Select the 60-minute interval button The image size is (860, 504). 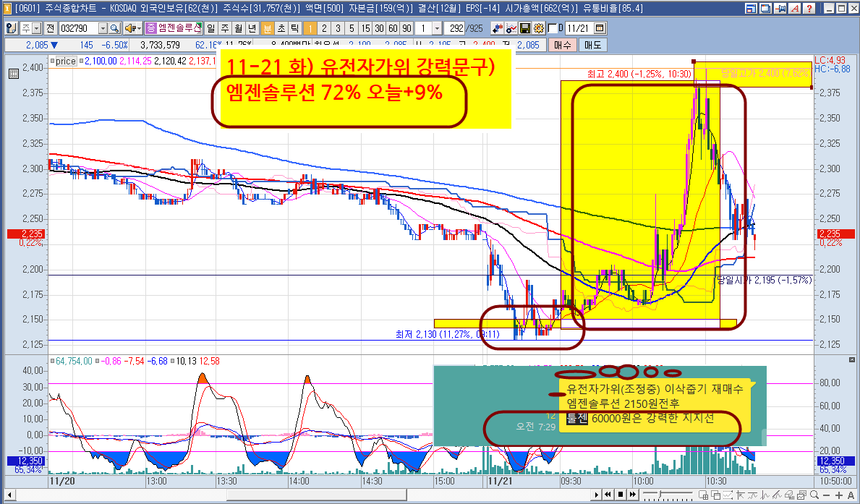click(393, 28)
